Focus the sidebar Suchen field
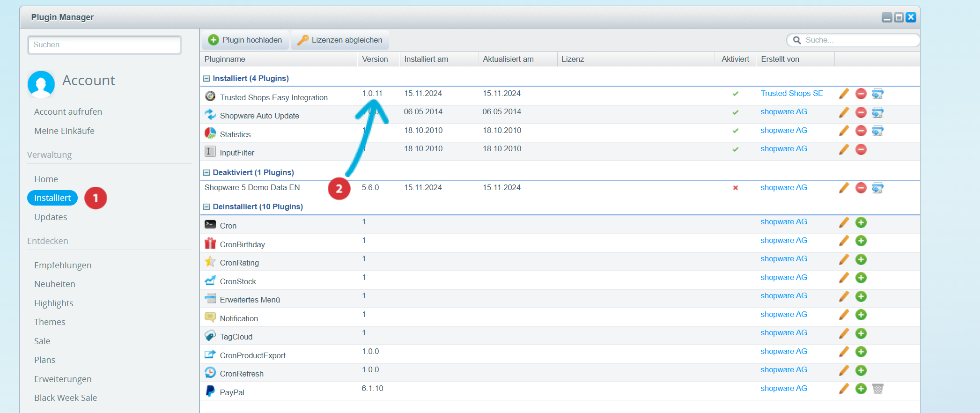Screen dimensions: 980x413 point(104,45)
